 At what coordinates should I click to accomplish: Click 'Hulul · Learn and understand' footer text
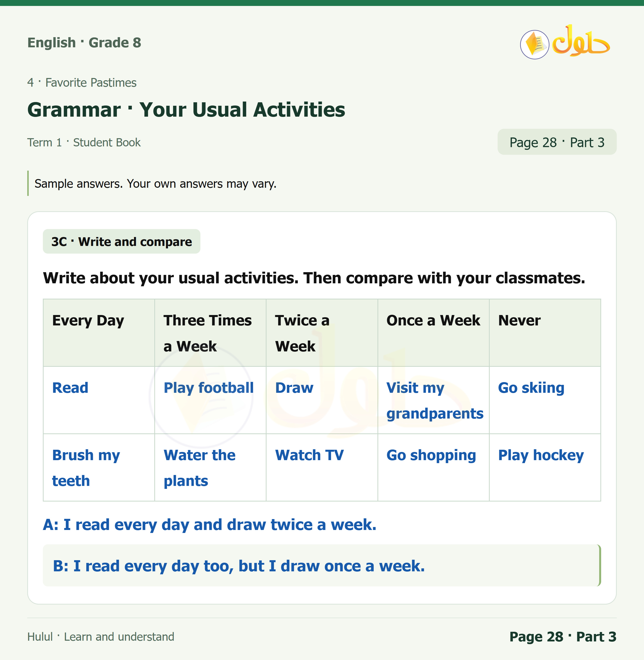[x=101, y=637]
